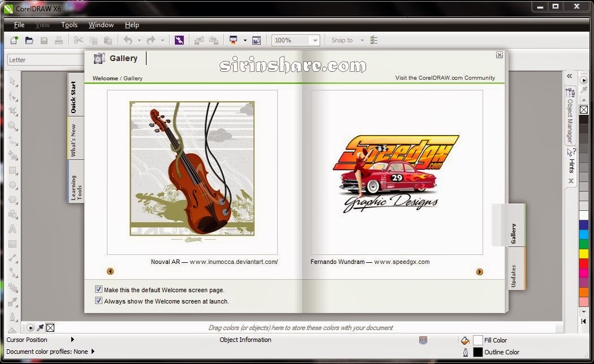The width and height of the screenshot is (594, 364).
Task: Open the document palette flyout arrow
Action: 31,328
